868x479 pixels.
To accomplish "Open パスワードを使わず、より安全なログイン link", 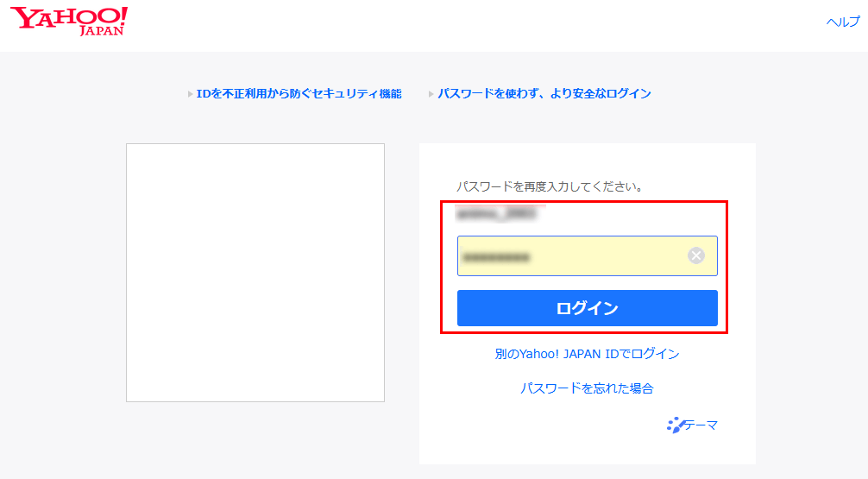I will (544, 93).
